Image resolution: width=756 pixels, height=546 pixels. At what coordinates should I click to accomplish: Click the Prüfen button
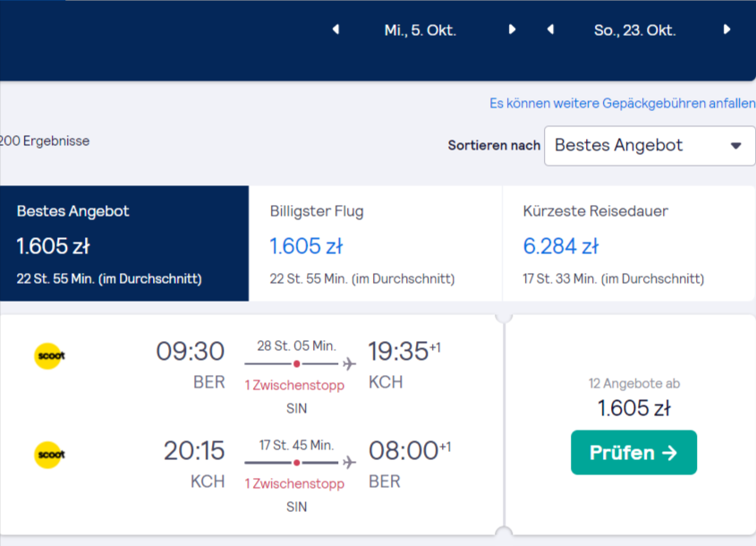[633, 452]
